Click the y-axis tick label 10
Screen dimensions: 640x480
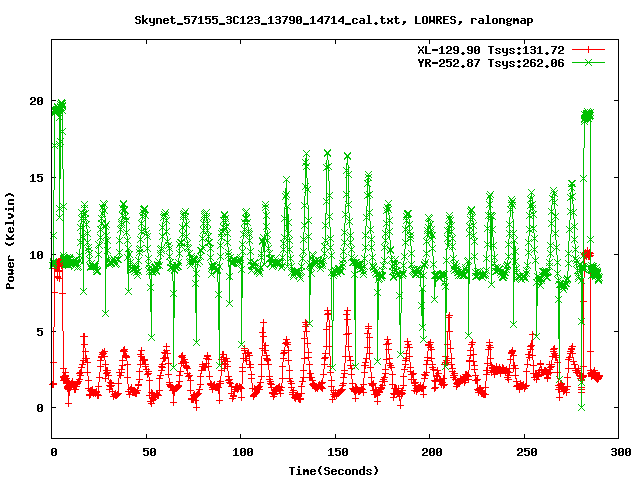point(36,255)
